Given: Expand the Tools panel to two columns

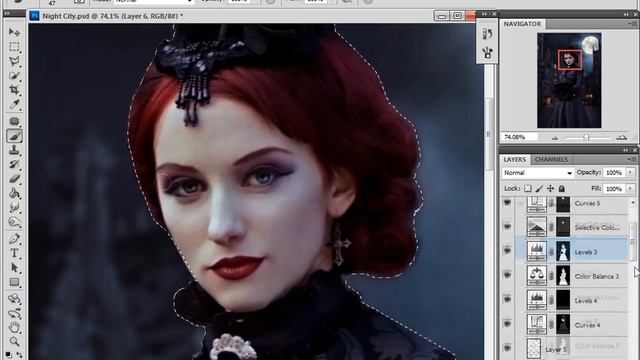Looking at the screenshot, I should (x=7, y=13).
